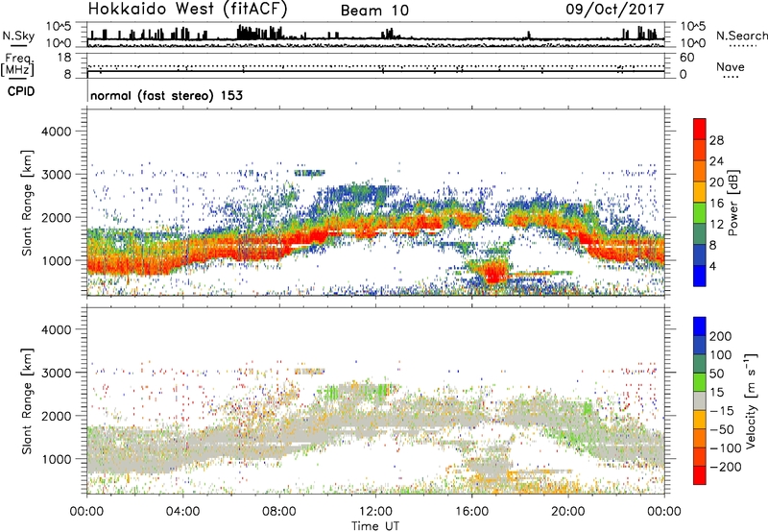Image resolution: width=768 pixels, height=532 pixels.
Task: Select the 'Freq. [MHz]' axis label
Action: click(x=17, y=65)
